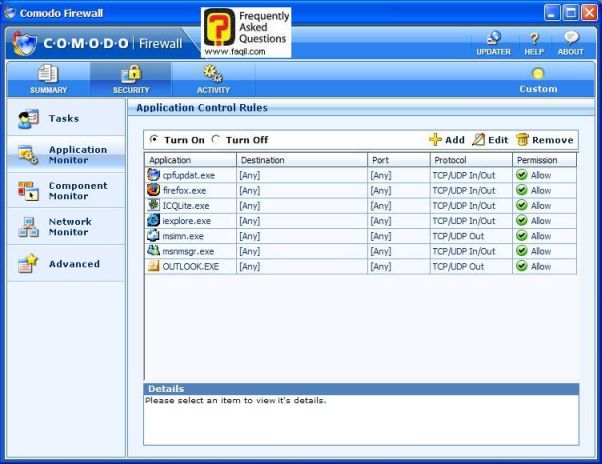Click the msimn.exe mail icon
This screenshot has height=464, width=602.
tap(153, 235)
